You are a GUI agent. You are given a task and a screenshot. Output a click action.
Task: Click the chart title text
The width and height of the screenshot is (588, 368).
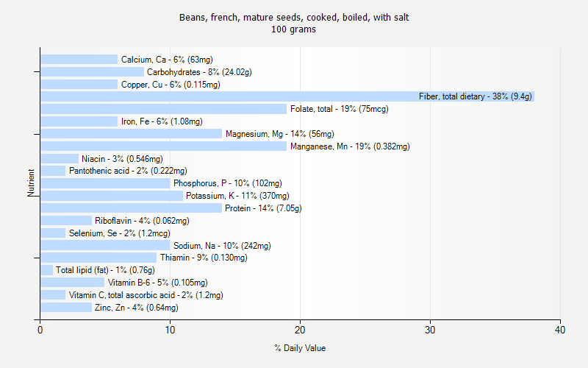(x=294, y=17)
